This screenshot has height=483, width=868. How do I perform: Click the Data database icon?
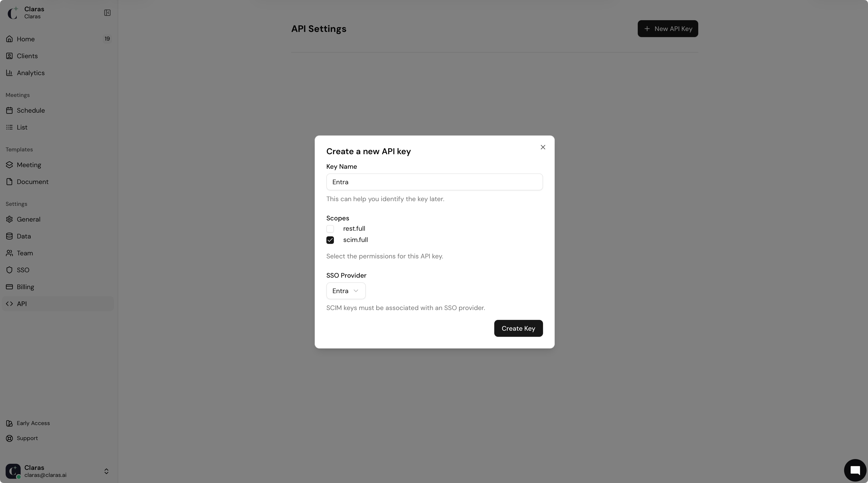click(x=9, y=236)
